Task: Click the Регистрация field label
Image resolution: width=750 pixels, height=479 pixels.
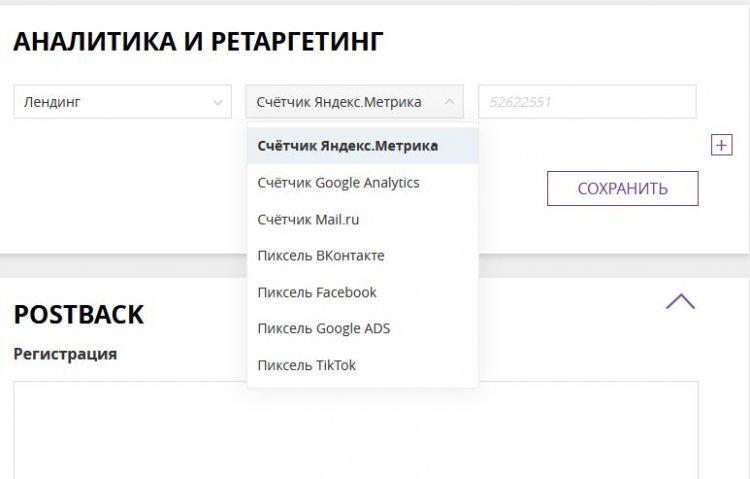Action: click(65, 354)
